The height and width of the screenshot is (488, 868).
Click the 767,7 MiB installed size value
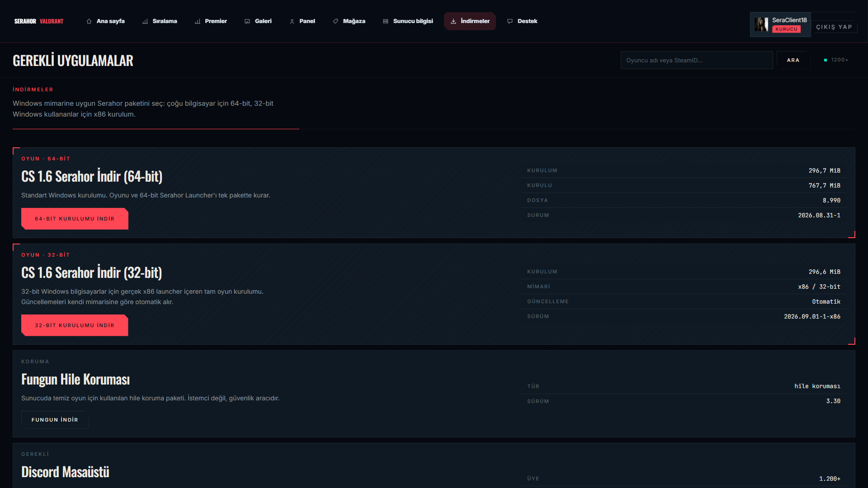[x=824, y=186]
